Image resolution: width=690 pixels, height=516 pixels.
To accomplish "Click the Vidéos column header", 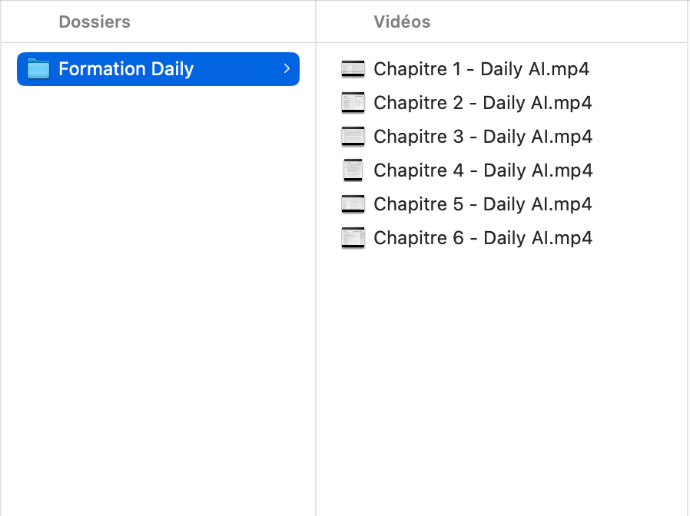I will pyautogui.click(x=402, y=22).
